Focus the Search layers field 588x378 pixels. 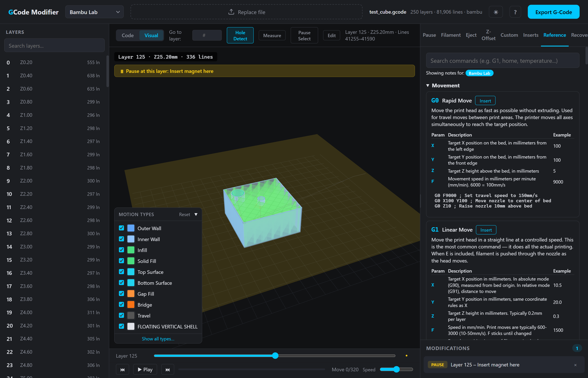click(54, 45)
